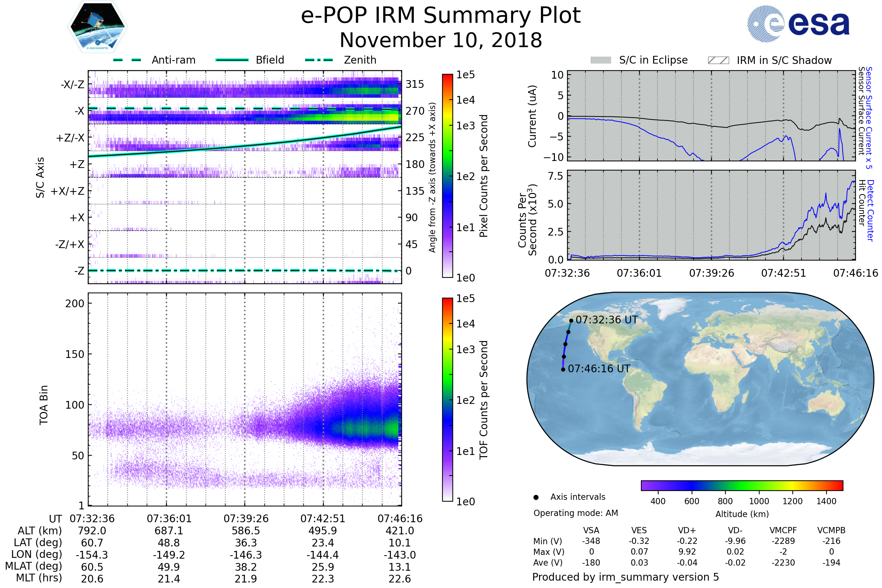Click the Axis intervals black dot legend

(x=536, y=497)
